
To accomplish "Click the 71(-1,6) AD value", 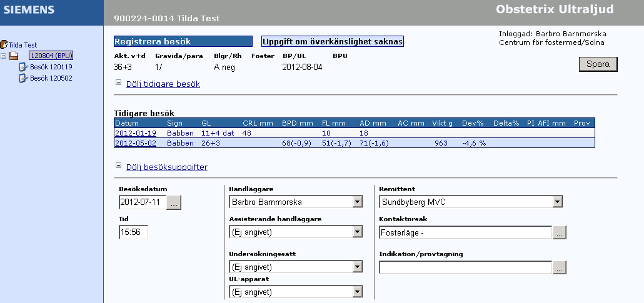I will pos(374,143).
